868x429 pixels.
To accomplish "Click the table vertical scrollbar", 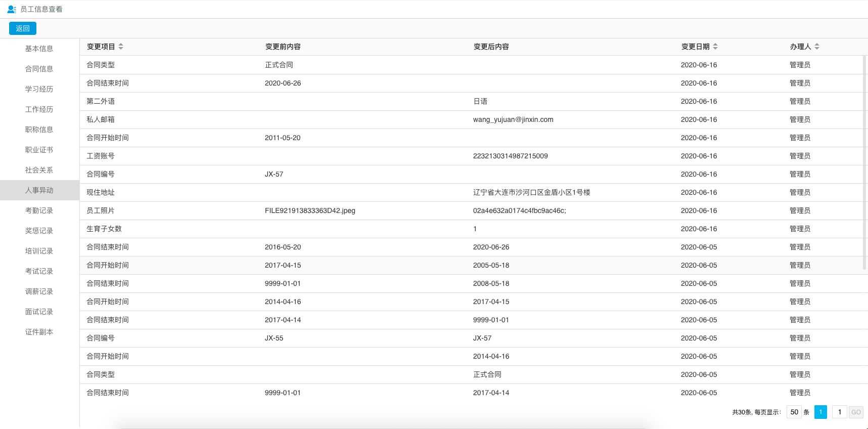I will coord(865,162).
